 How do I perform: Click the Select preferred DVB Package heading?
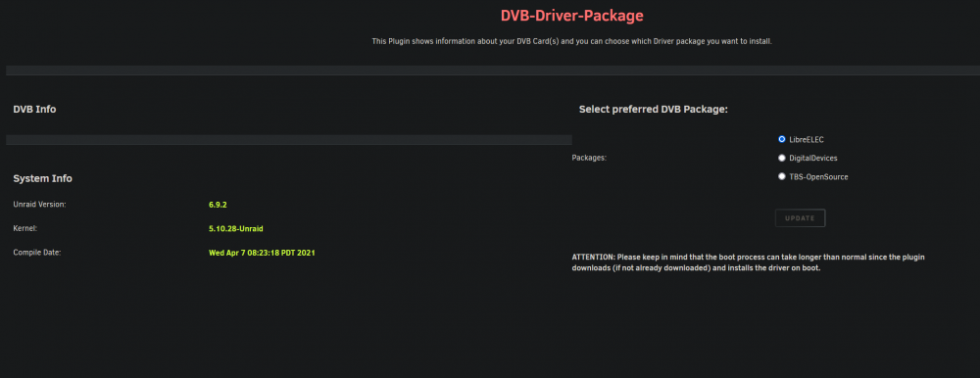tap(654, 110)
